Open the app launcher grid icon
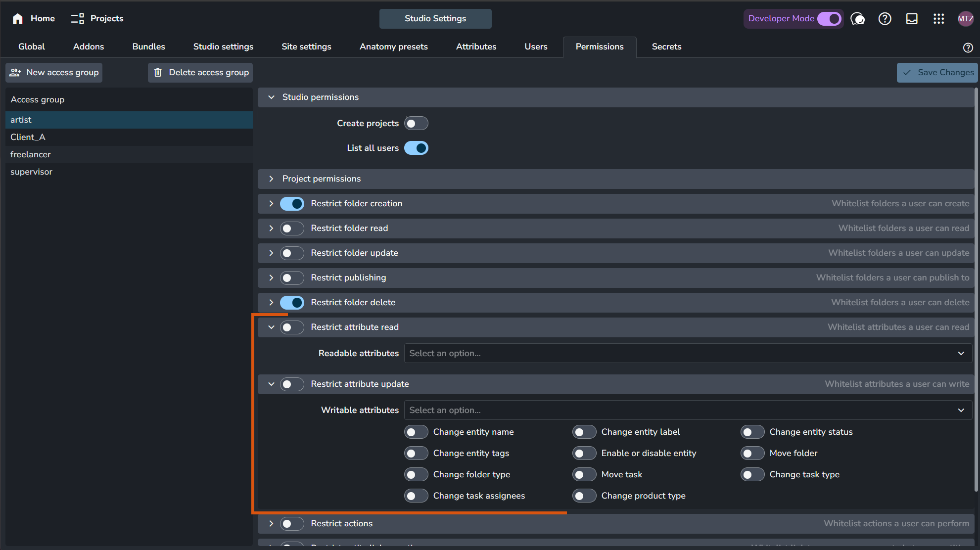The width and height of the screenshot is (980, 550). tap(938, 19)
